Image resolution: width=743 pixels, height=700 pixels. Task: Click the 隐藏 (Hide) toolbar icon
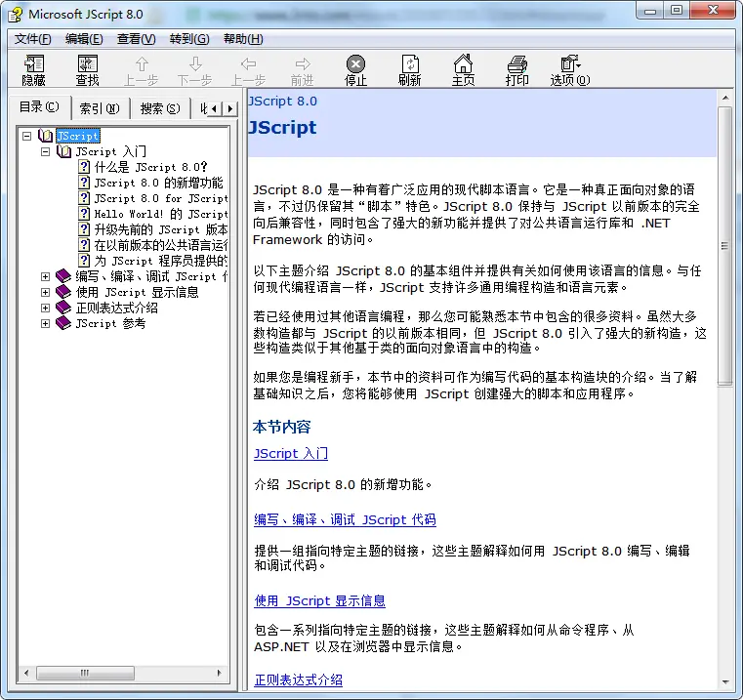33,69
